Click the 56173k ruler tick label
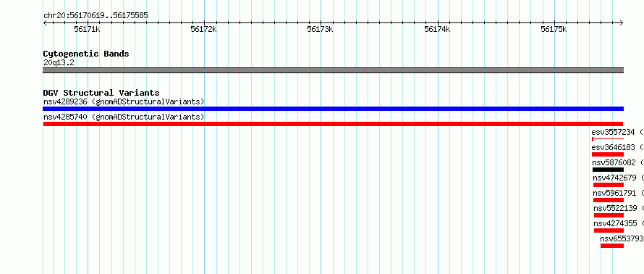Screen dimensions: 644x274 (x=320, y=29)
